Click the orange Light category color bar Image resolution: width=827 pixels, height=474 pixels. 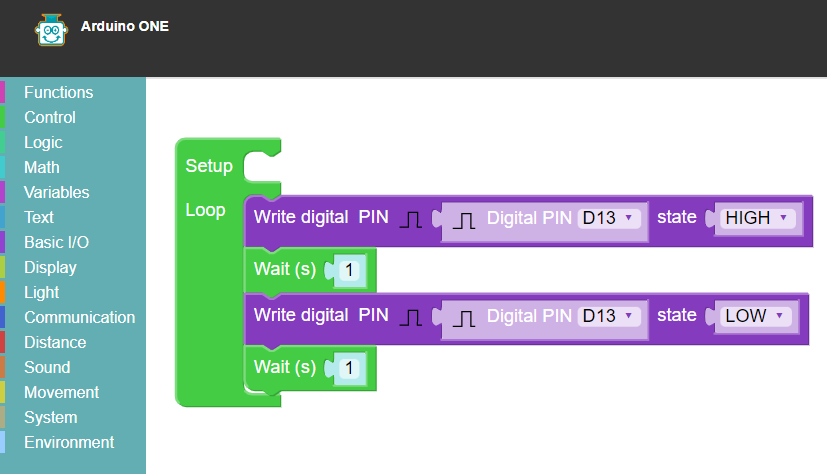(x=3, y=292)
